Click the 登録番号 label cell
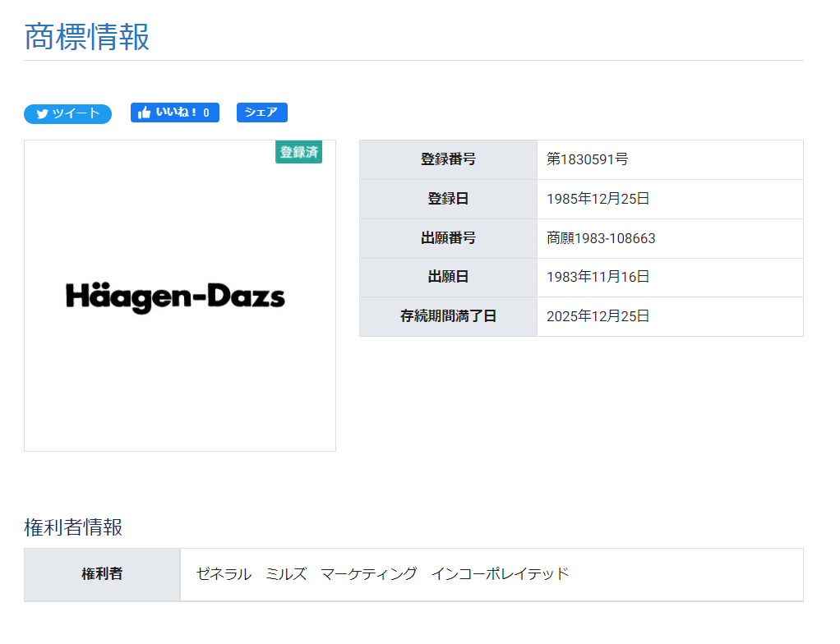Image resolution: width=840 pixels, height=644 pixels. pos(449,159)
